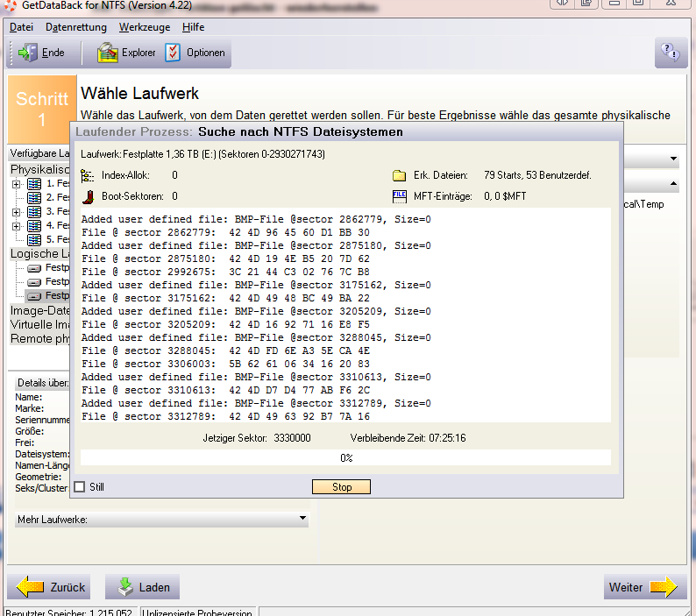Select the Remote physikalische entry
The height and width of the screenshot is (616, 696).
40,338
